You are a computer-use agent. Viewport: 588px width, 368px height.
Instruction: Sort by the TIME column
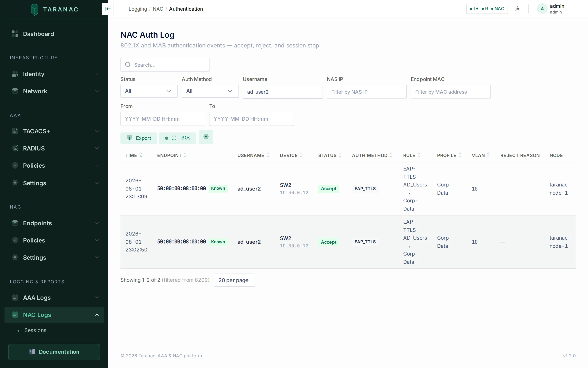(134, 155)
